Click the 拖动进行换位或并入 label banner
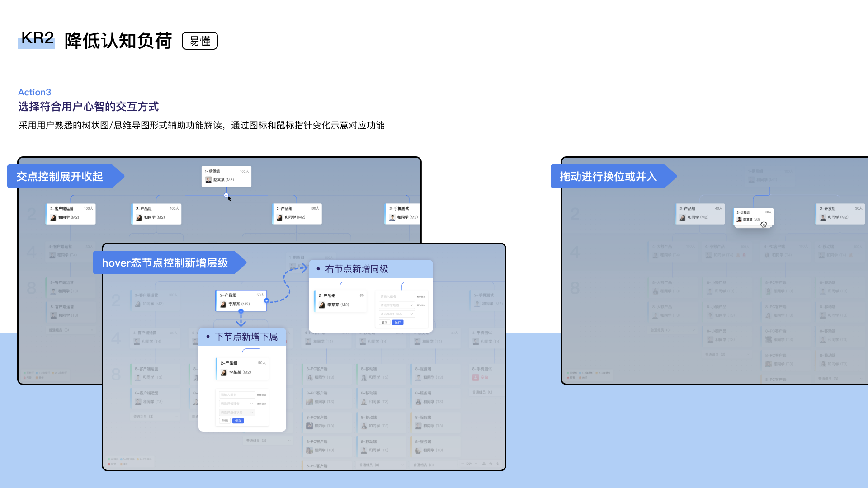 [608, 176]
